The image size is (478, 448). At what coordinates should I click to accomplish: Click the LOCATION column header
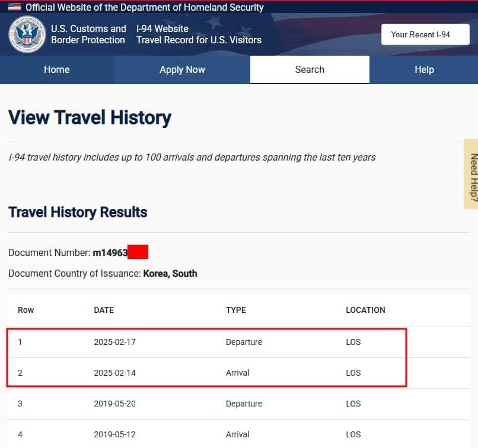click(x=365, y=310)
